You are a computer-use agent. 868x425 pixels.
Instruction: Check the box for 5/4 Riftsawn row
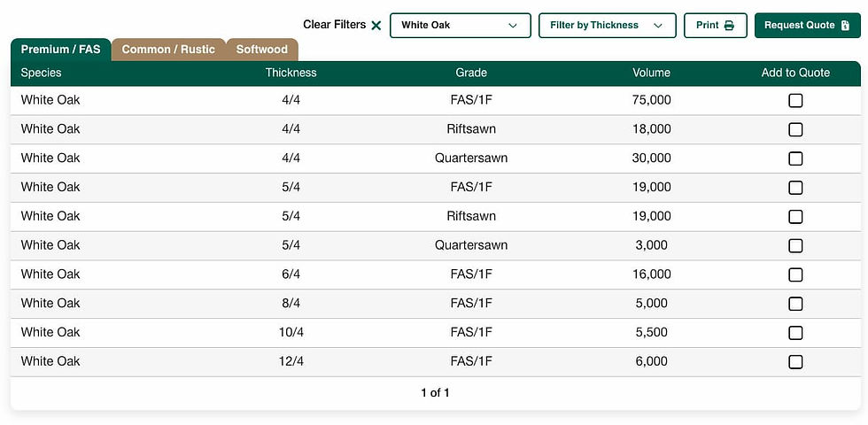point(795,216)
